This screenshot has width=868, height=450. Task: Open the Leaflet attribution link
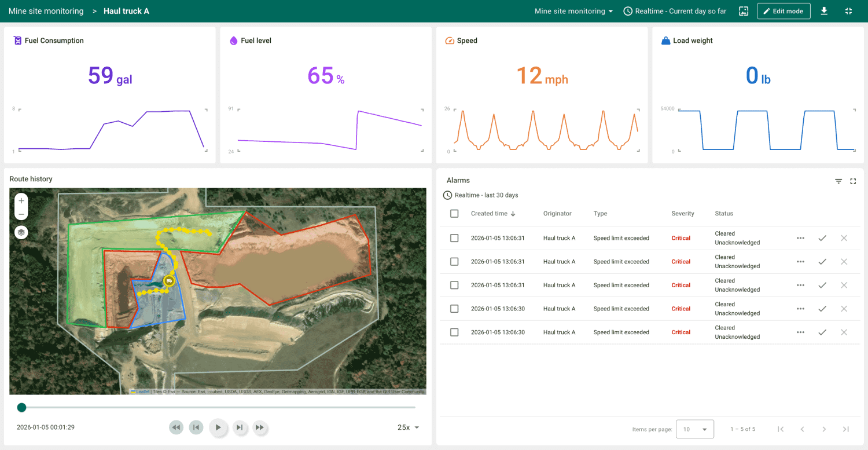coord(140,392)
